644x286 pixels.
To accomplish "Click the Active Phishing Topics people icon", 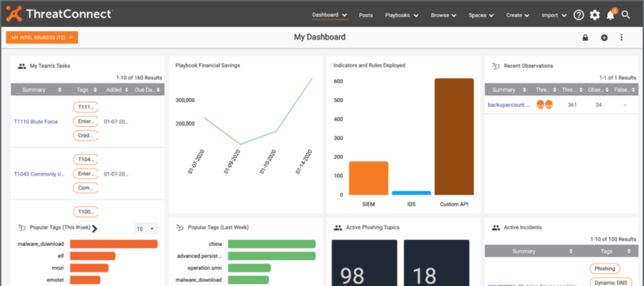I will point(338,228).
